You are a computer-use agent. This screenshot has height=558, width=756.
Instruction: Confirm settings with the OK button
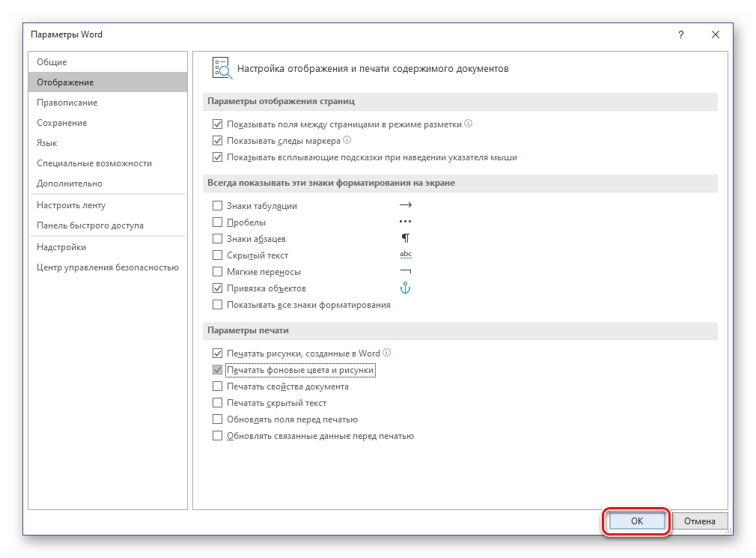[636, 521]
